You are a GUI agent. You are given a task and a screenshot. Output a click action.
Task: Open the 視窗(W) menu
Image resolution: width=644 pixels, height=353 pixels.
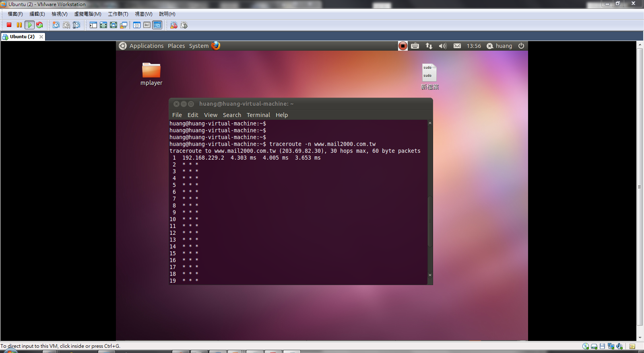click(x=144, y=14)
